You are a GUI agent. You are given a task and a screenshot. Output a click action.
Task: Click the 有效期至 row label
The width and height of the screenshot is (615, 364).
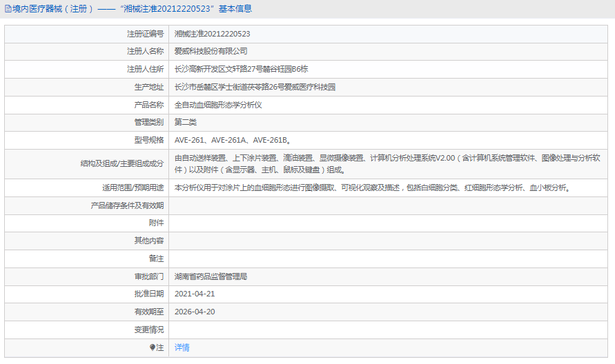point(149,312)
